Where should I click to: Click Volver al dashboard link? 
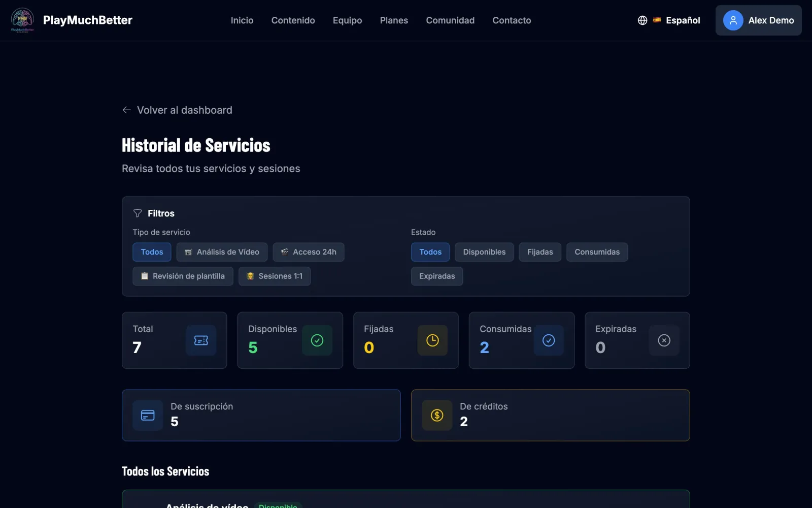point(177,110)
